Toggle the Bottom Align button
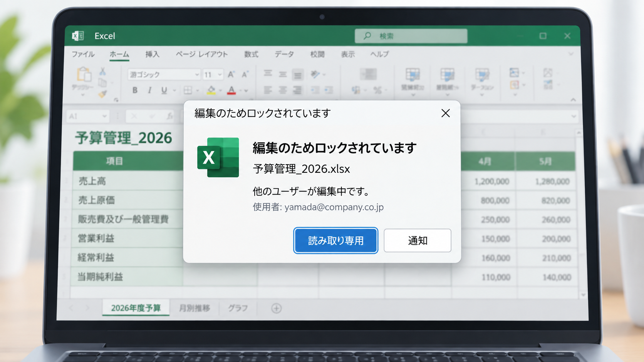 pos(298,75)
